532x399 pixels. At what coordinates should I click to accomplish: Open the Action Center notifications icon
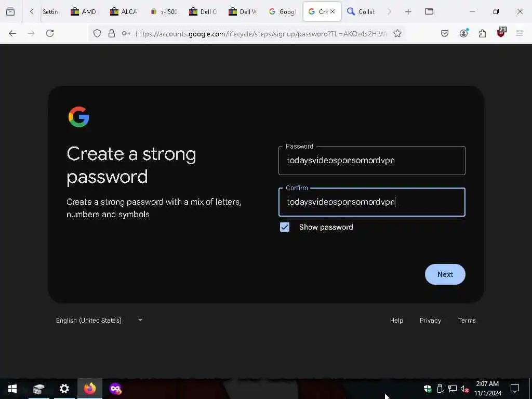515,389
